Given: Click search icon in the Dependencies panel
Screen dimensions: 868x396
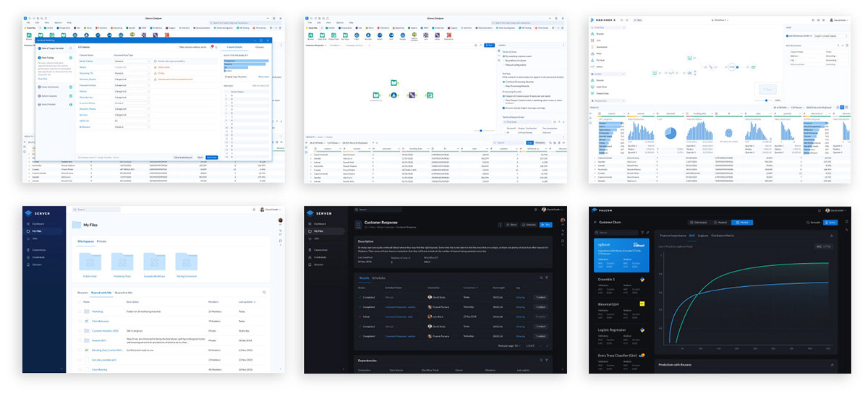Looking at the screenshot, I should click(541, 360).
